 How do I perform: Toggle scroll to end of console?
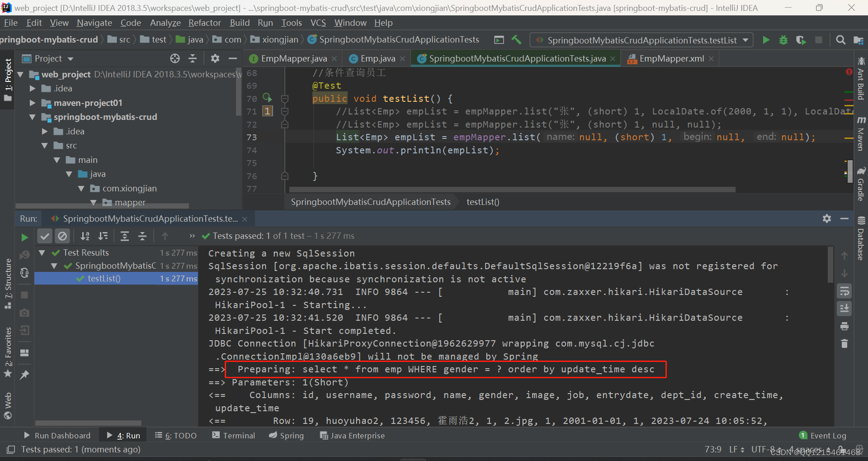844,309
